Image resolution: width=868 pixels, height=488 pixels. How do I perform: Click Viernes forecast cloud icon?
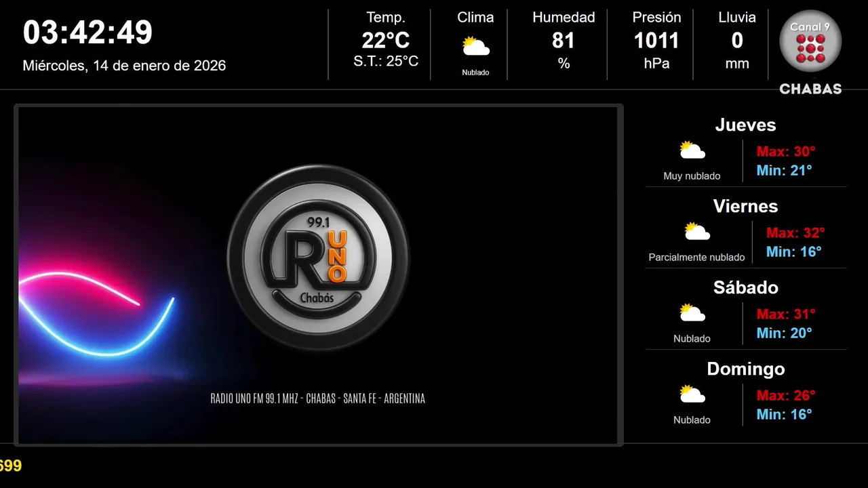pos(697,232)
